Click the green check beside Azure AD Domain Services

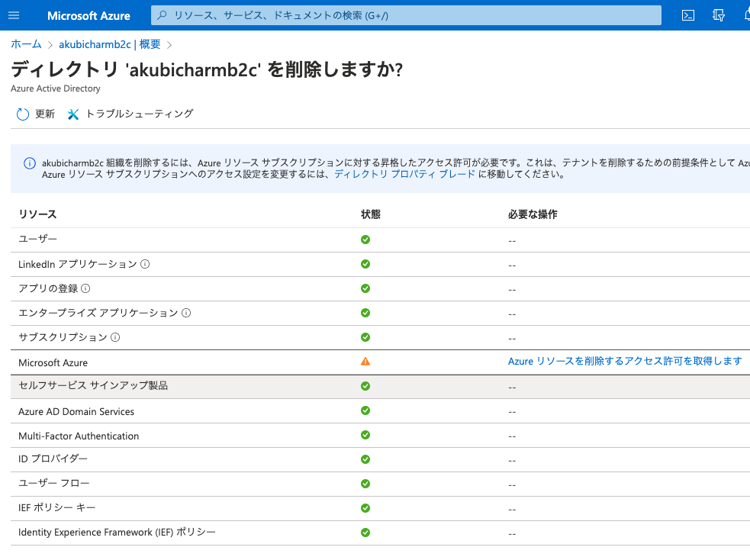click(365, 410)
